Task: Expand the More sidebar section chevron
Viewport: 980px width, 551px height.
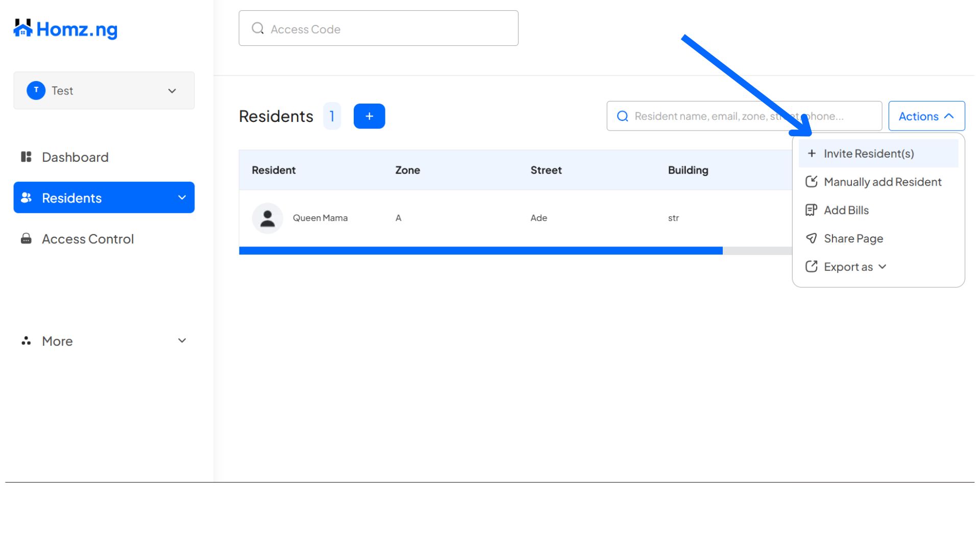Action: tap(182, 341)
